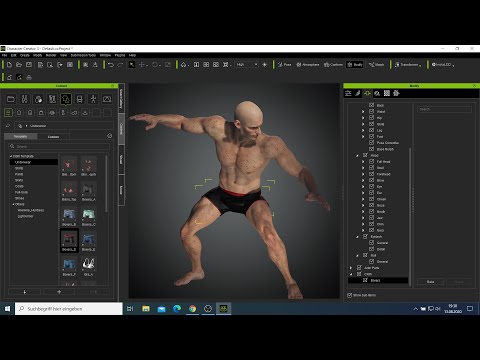
Task: Toggle the Leg checkbox in Modify tree
Action: click(371, 130)
